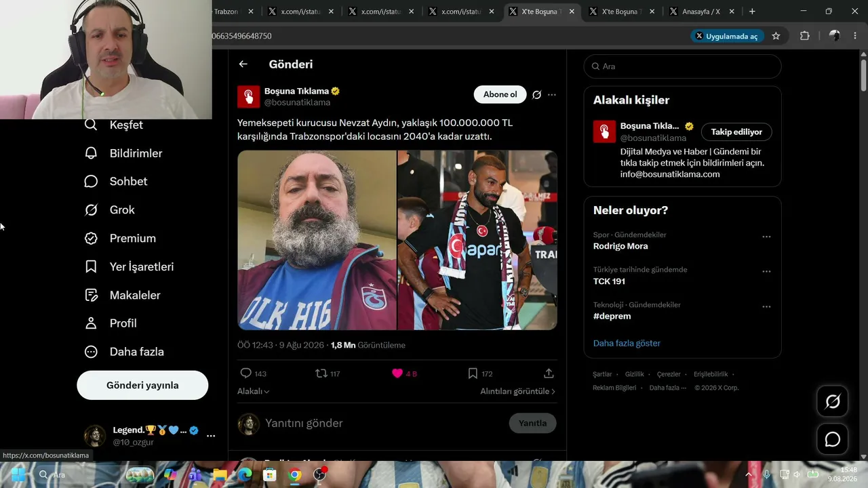This screenshot has height=488, width=868.
Task: Go back using the arrow beside Gönderi
Action: click(x=243, y=64)
